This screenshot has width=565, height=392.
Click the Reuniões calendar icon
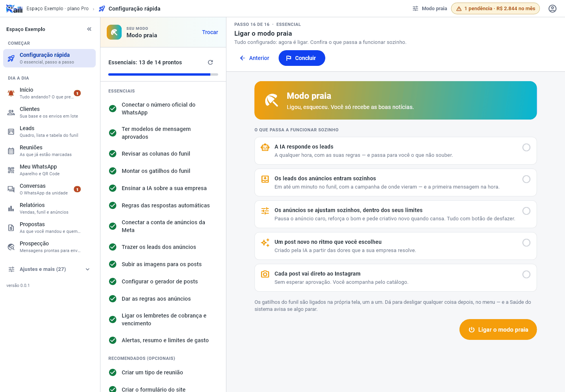pyautogui.click(x=11, y=151)
